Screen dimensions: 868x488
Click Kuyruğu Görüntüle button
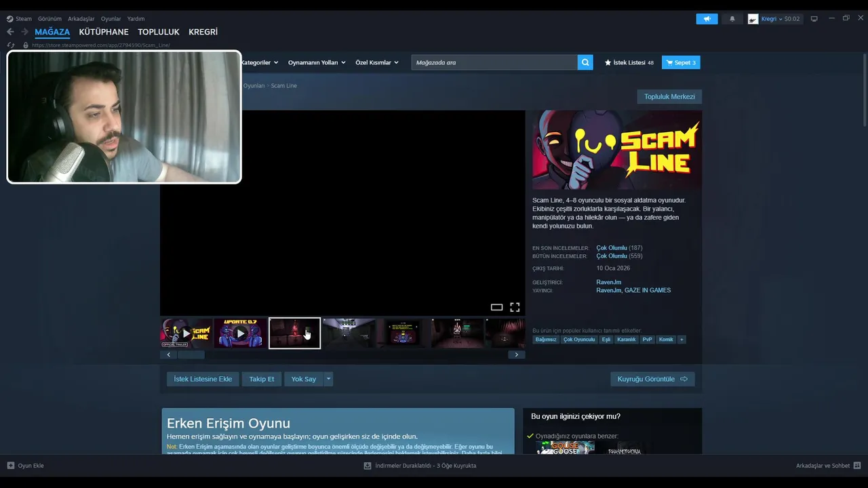point(652,379)
